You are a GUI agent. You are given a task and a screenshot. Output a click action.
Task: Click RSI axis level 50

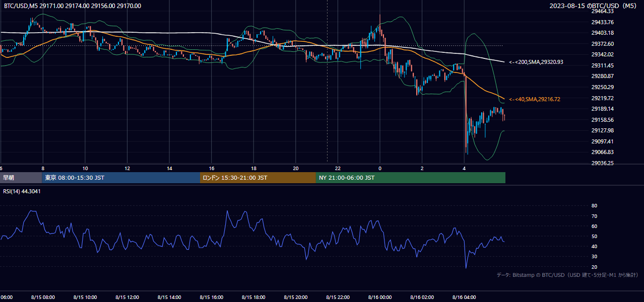[x=594, y=236]
